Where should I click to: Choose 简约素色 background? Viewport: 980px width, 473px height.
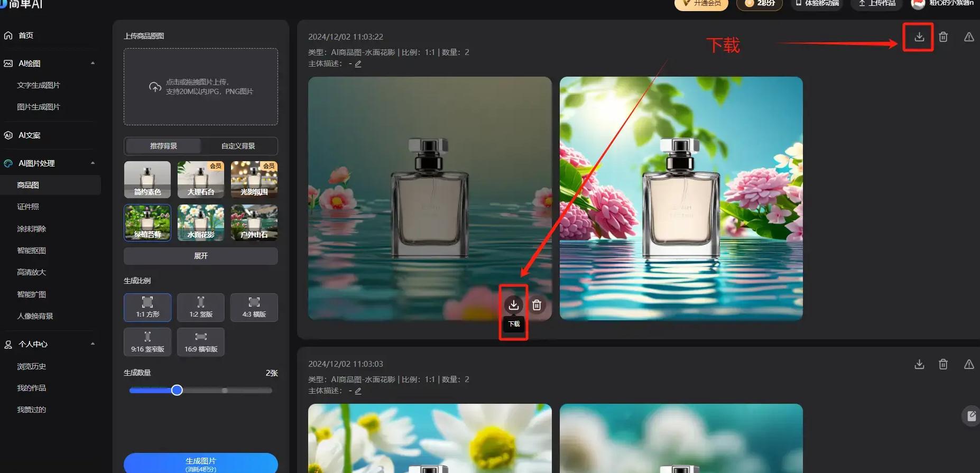147,180
